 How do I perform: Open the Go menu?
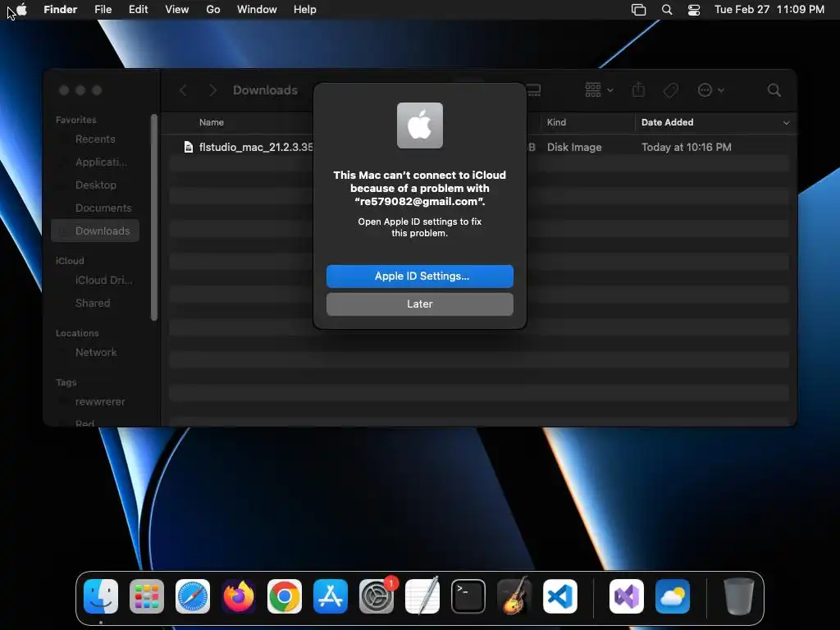(213, 10)
